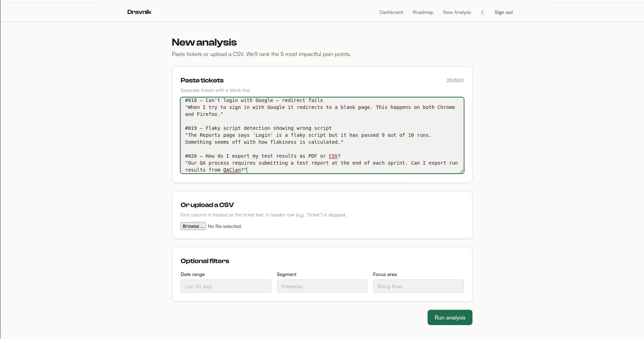Image resolution: width=644 pixels, height=339 pixels.
Task: Click the Run analysis button
Action: coord(450,317)
